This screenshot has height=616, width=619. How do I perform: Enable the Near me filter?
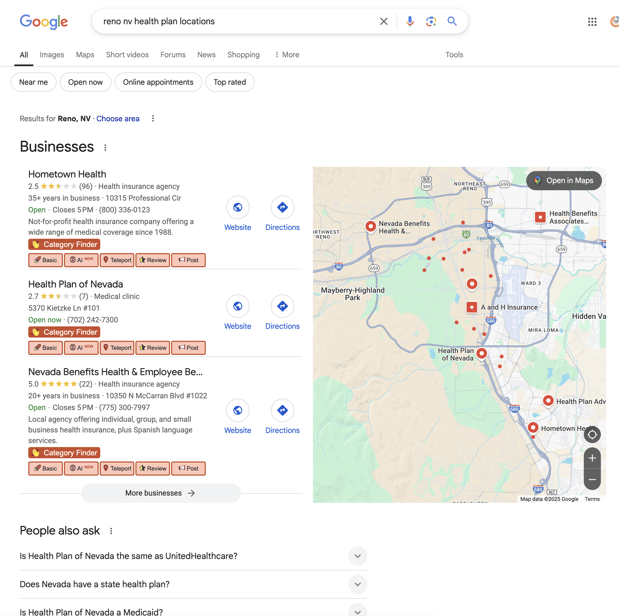(33, 82)
